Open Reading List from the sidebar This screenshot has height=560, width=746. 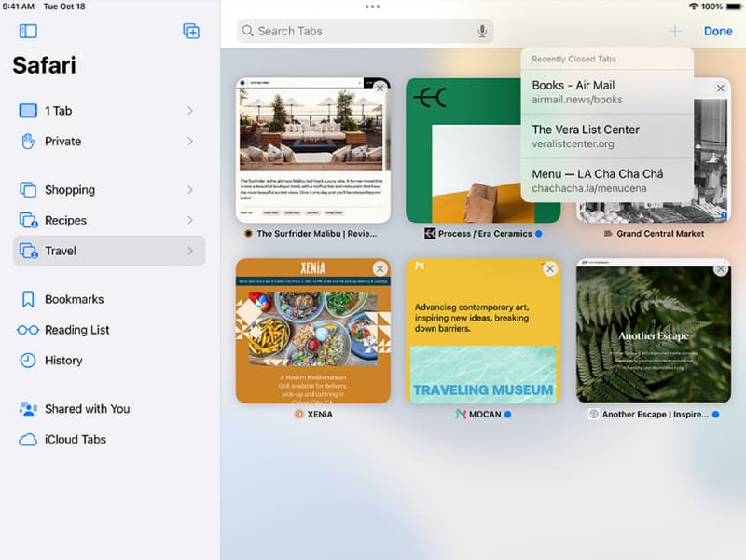(x=109, y=330)
